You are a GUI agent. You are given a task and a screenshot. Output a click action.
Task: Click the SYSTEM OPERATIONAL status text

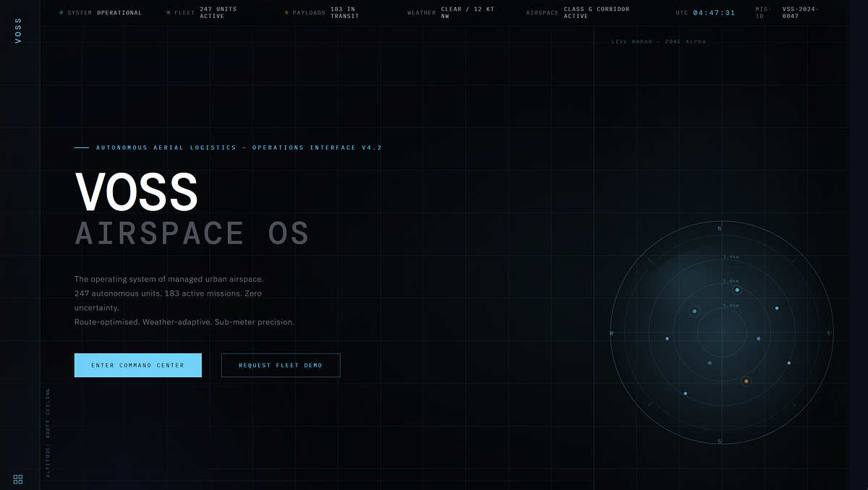[105, 13]
